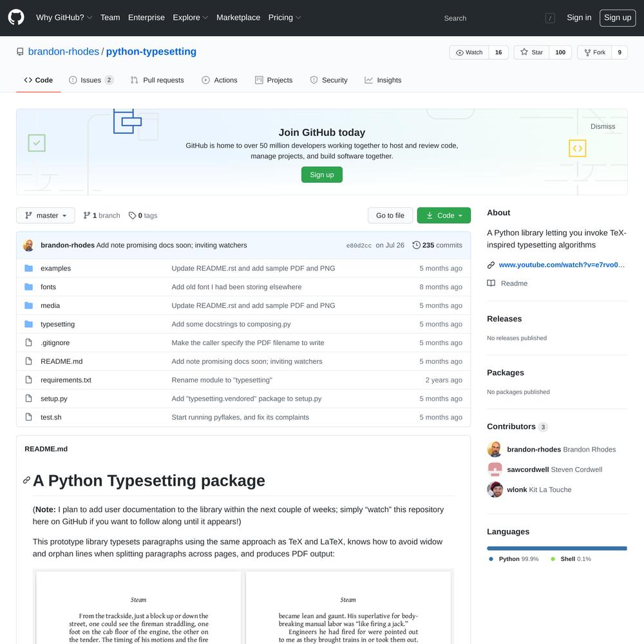The image size is (644, 644).
Task: Open the Projects tab
Action: pyautogui.click(x=274, y=80)
